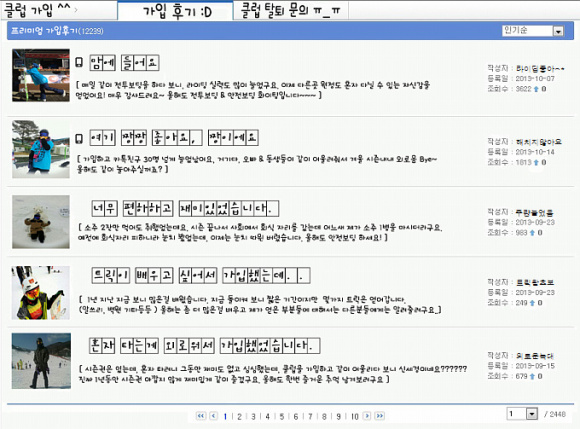Click the last-page double arrow icon
580x429 pixels.
[380, 416]
